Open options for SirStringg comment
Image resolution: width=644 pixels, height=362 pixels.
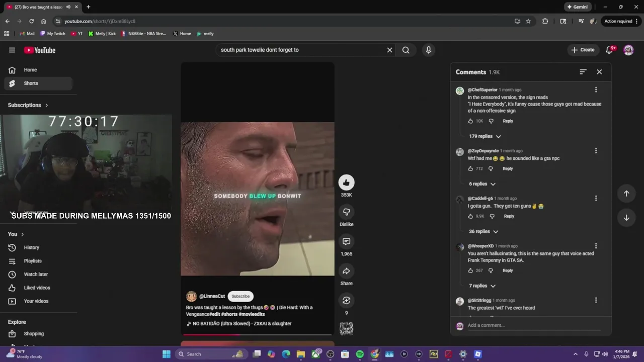click(x=596, y=300)
